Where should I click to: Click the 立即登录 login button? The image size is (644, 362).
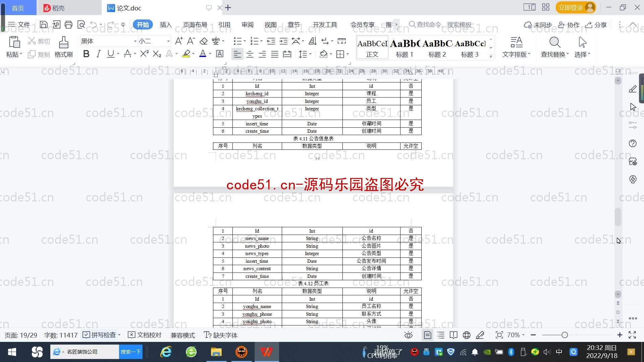click(x=576, y=7)
